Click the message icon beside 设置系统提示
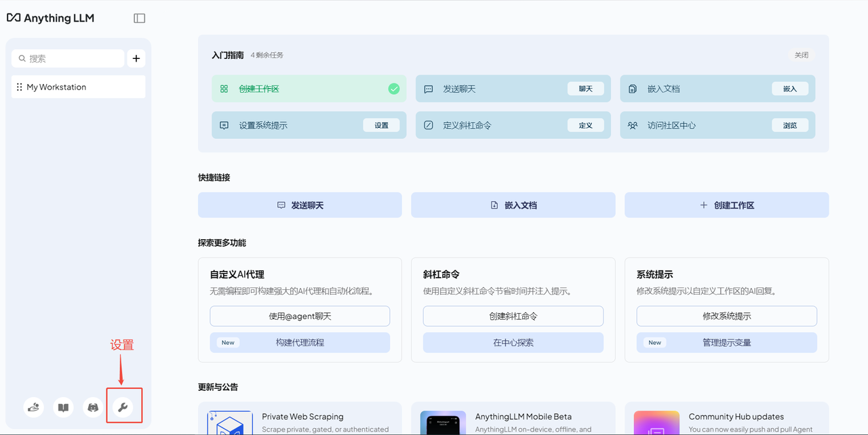The width and height of the screenshot is (868, 435). pos(224,125)
